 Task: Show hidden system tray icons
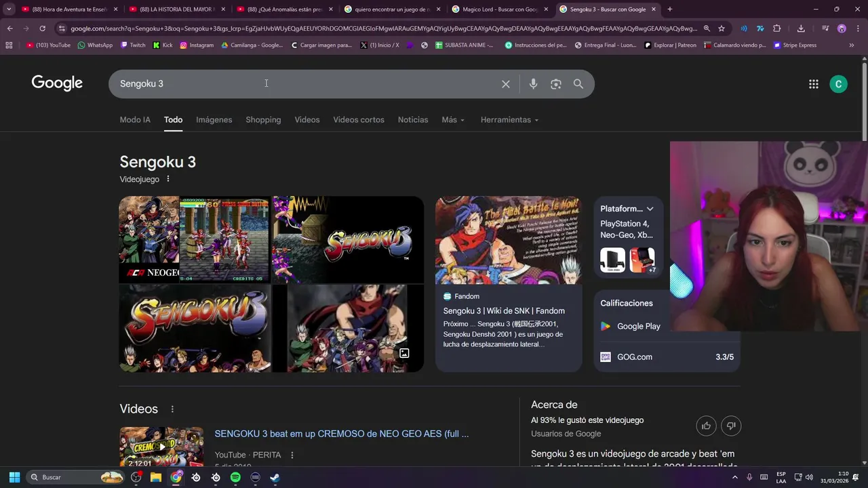[x=734, y=477]
